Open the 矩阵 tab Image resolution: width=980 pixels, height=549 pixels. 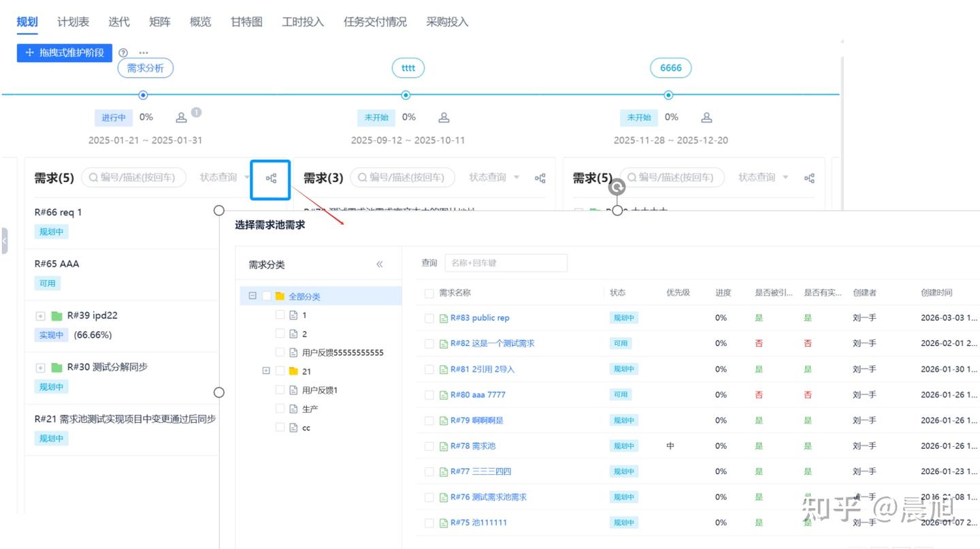160,22
